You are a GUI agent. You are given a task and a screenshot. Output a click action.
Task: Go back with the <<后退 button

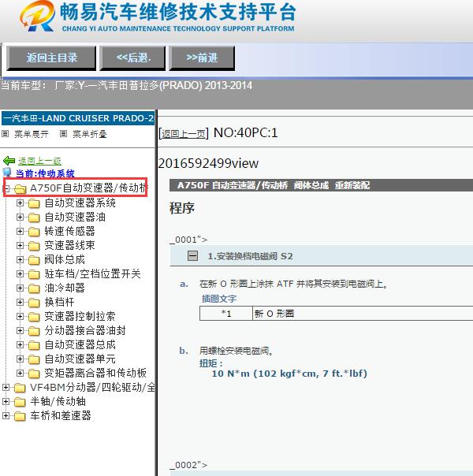(132, 58)
